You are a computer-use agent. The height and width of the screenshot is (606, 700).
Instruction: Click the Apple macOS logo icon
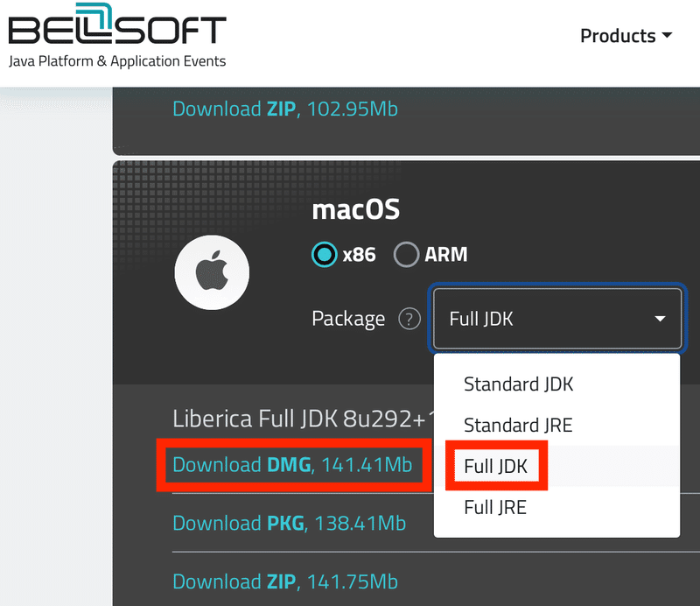pos(212,271)
